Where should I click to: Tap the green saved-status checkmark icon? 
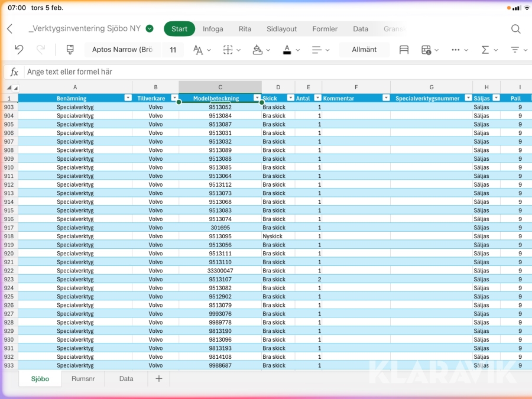(x=150, y=28)
